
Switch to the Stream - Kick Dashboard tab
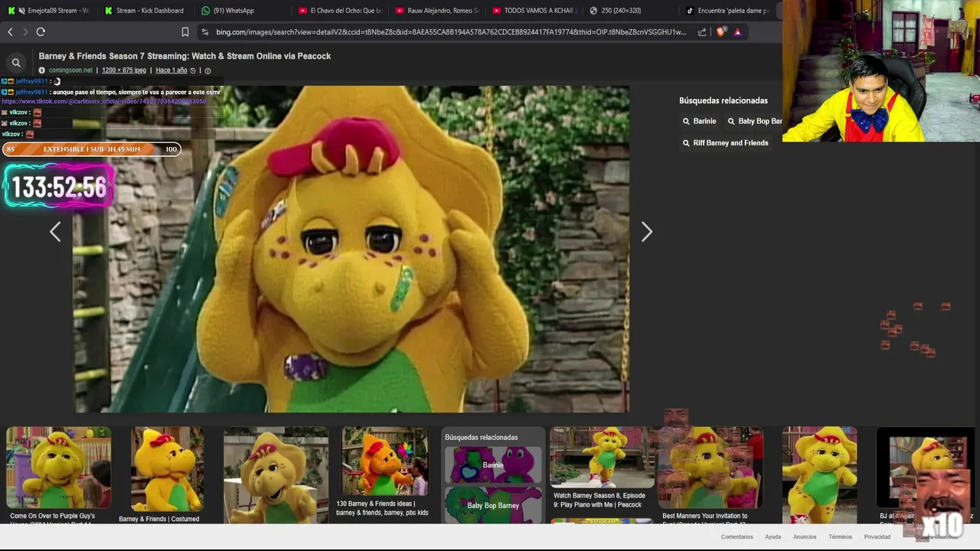[145, 11]
